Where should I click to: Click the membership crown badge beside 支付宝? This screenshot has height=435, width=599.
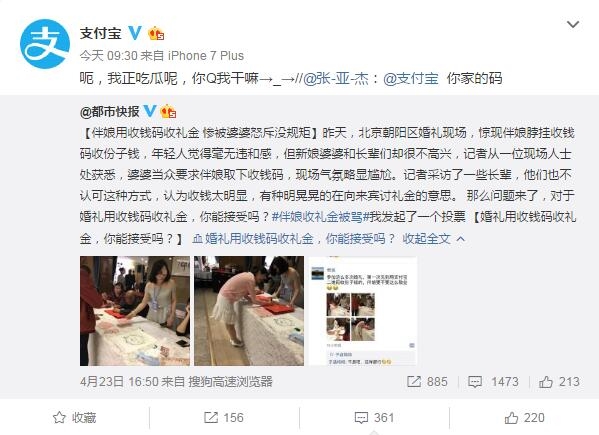(156, 34)
